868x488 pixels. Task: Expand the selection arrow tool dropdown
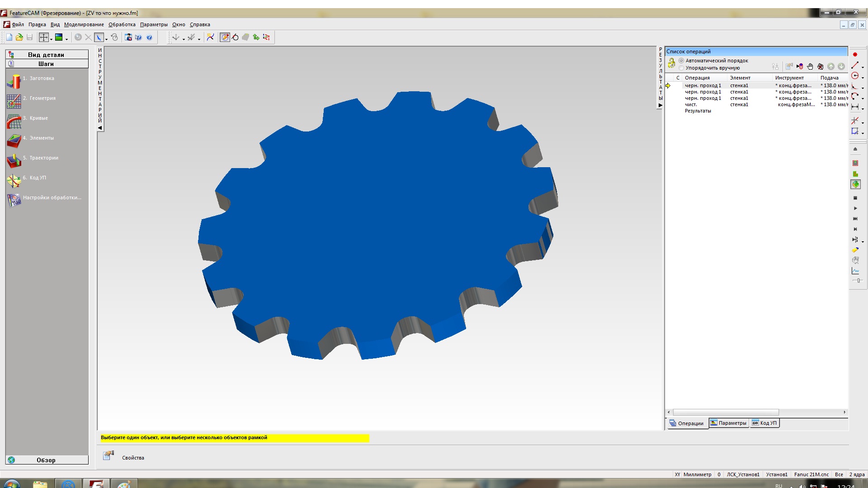pyautogui.click(x=106, y=39)
